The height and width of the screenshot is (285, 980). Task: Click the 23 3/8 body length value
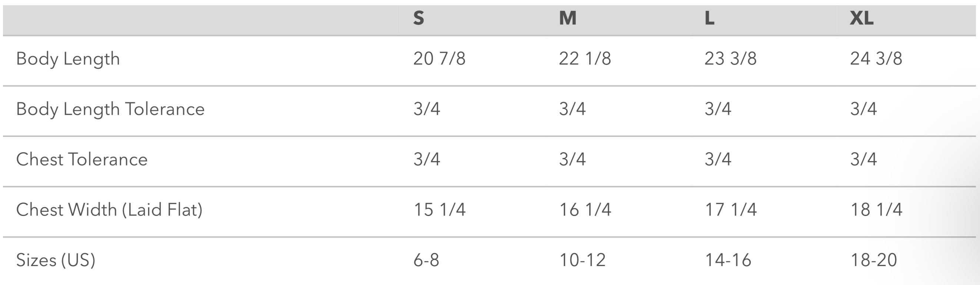click(x=730, y=59)
